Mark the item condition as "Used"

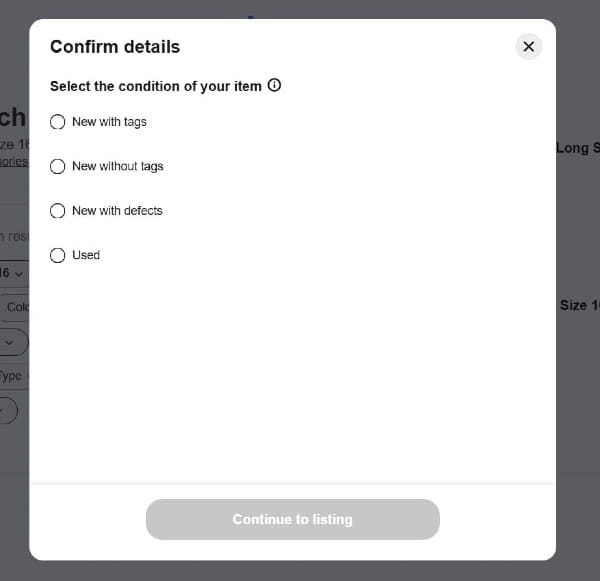coord(58,255)
